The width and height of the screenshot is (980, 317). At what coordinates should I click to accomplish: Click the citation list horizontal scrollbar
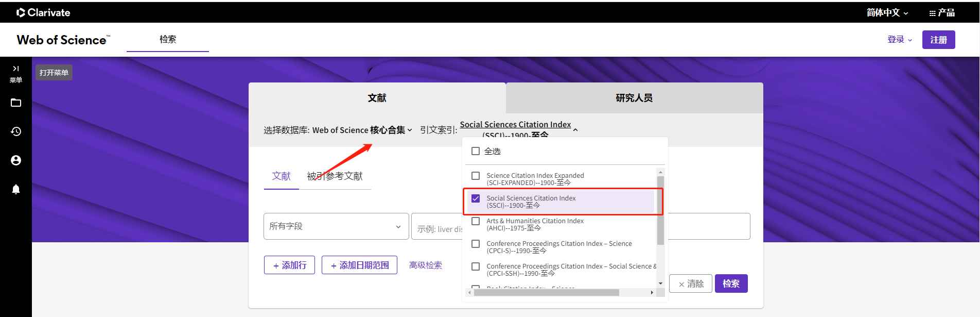pyautogui.click(x=547, y=293)
